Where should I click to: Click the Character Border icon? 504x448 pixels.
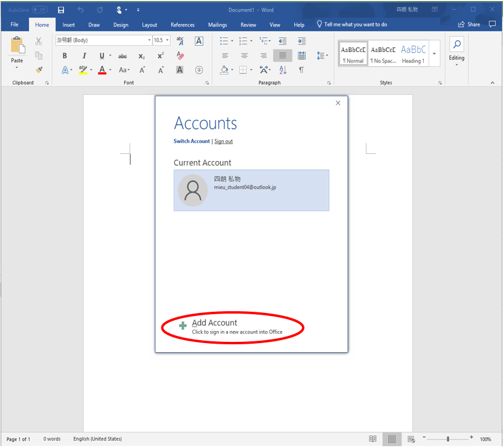point(199,41)
